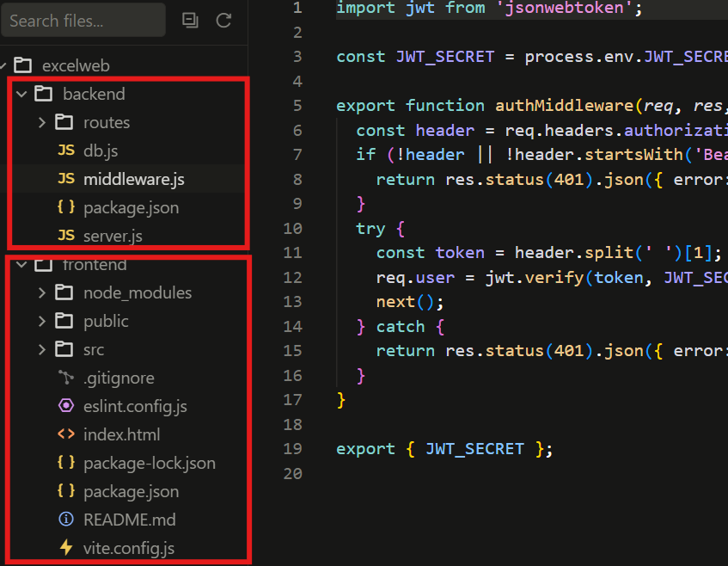Viewport: 728px width, 566px height.
Task: Select the src folder name
Action: pyautogui.click(x=94, y=350)
